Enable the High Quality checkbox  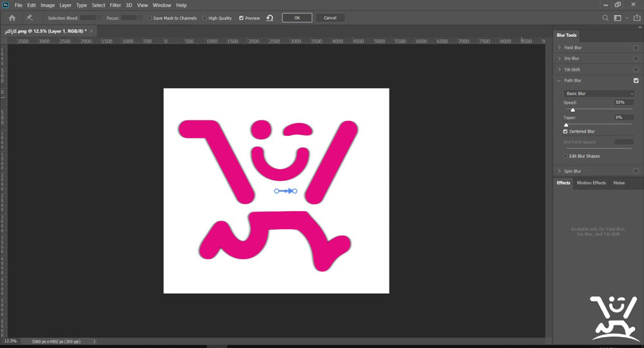(x=205, y=18)
